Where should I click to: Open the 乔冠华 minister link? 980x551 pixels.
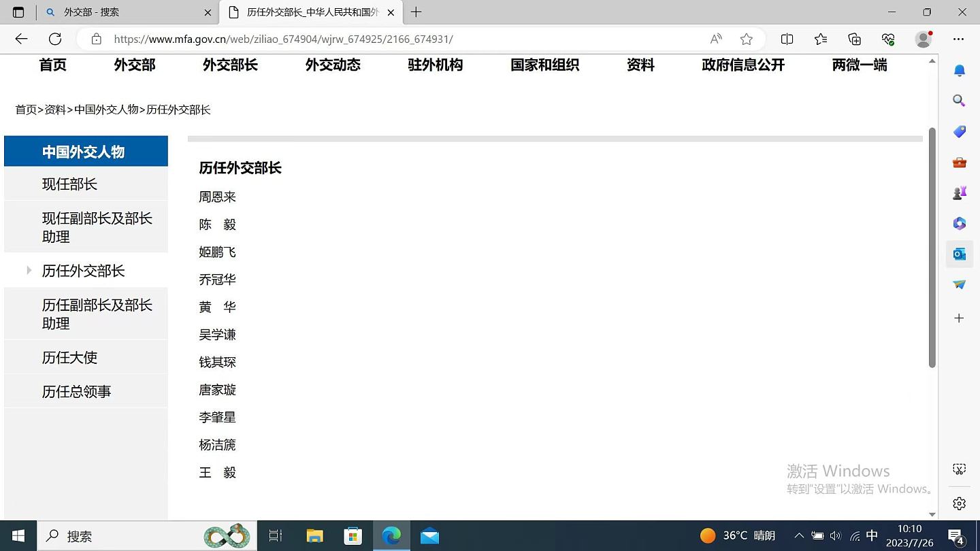[218, 280]
